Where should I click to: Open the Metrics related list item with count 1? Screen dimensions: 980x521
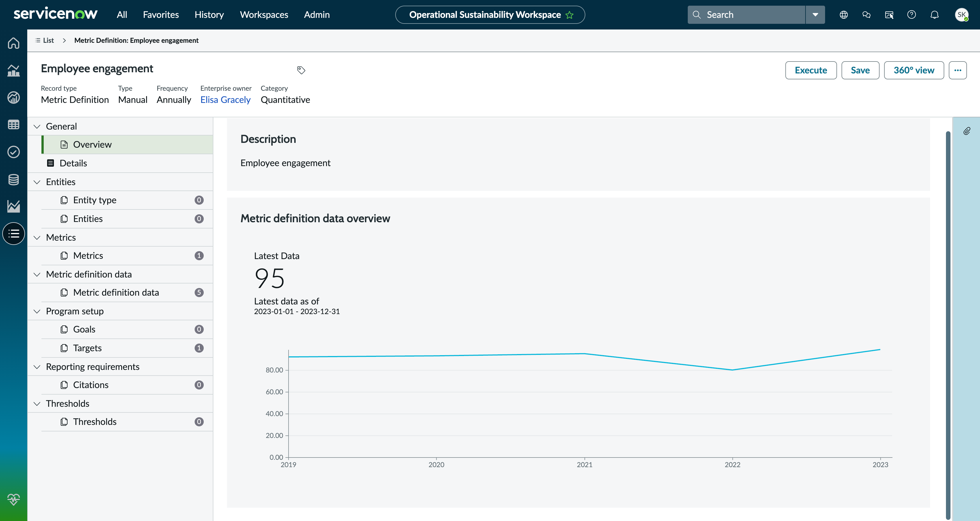127,256
